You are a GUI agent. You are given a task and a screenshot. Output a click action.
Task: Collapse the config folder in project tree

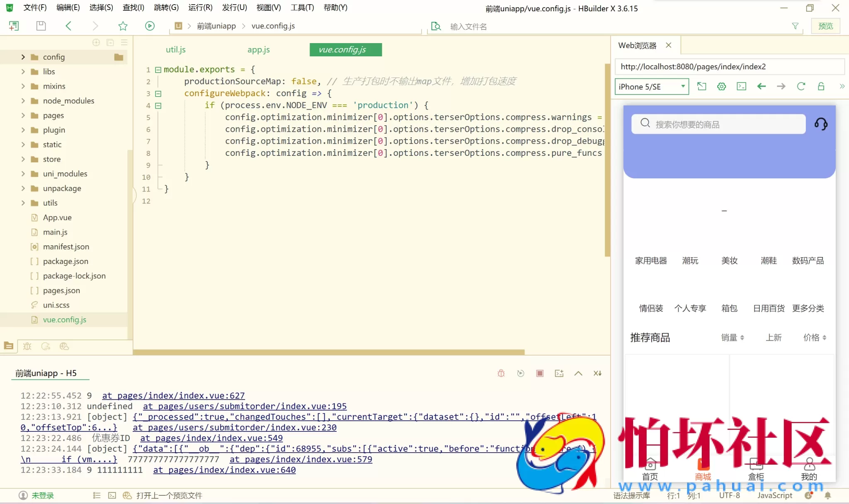click(x=23, y=57)
